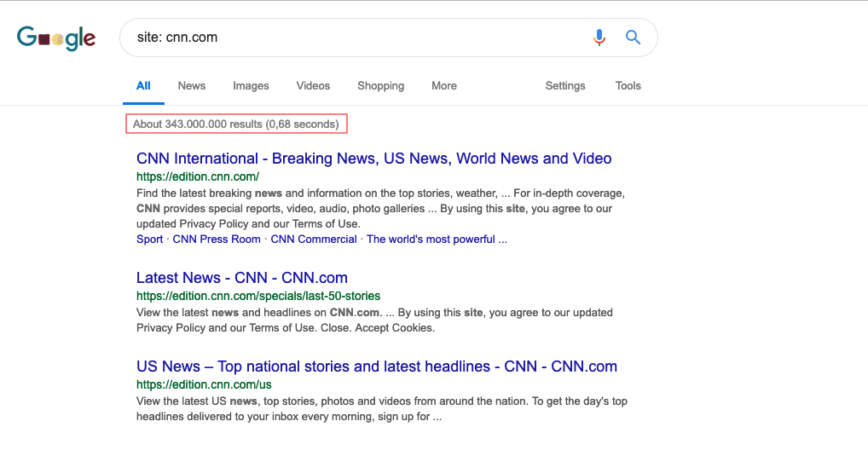Switch to the Images tab
This screenshot has height=450, width=868.
251,86
